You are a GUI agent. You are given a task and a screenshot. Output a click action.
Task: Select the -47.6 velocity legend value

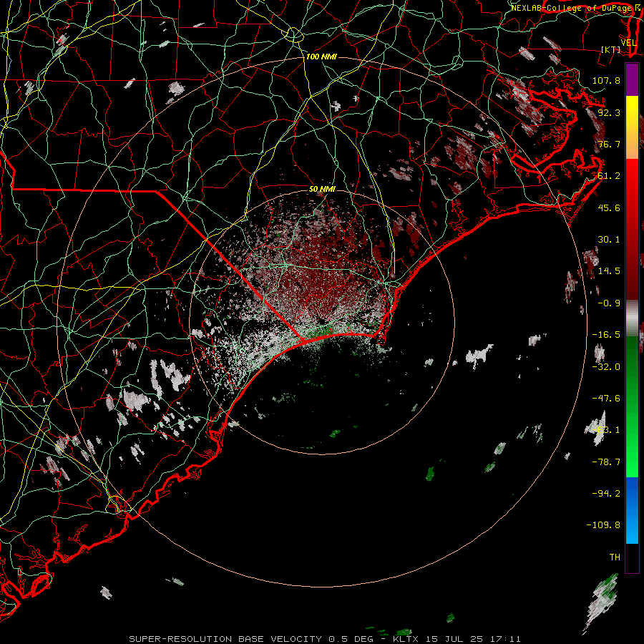[x=606, y=399]
